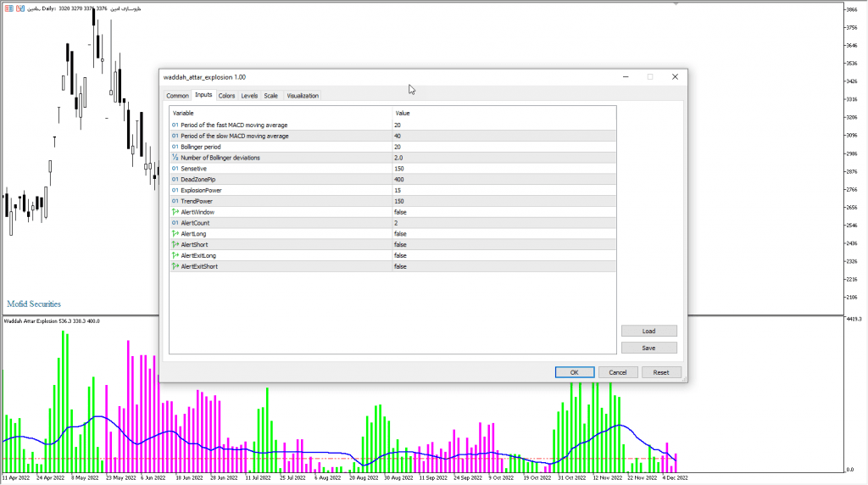The height and width of the screenshot is (485, 868).
Task: Click the boolean icon next to AlertExitShort
Action: coord(175,266)
